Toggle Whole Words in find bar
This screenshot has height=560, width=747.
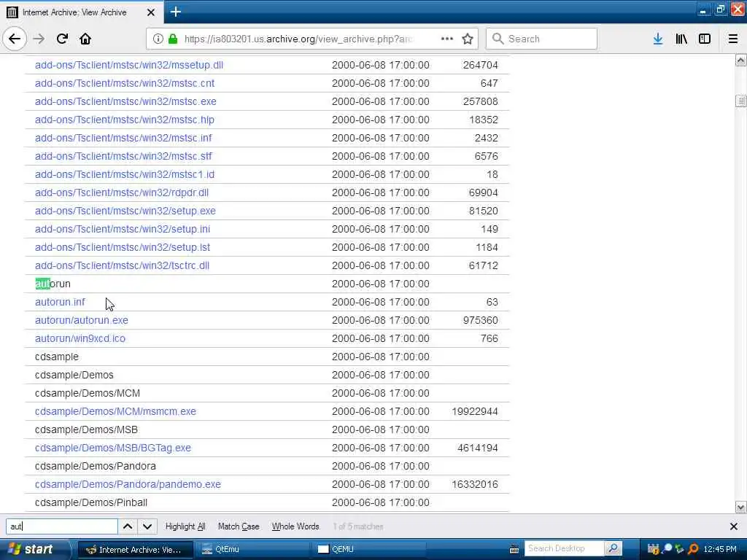tap(295, 526)
